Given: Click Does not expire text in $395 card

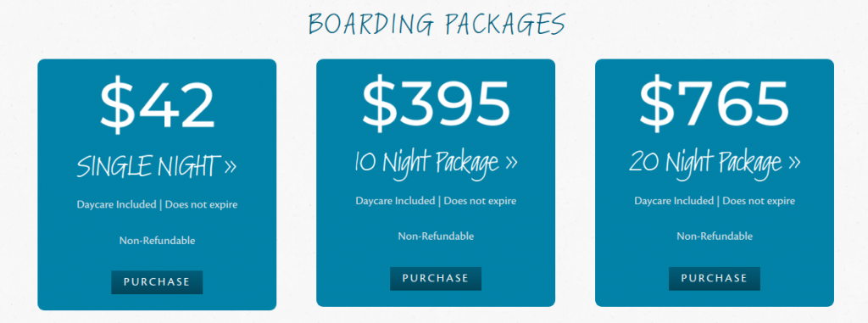Looking at the screenshot, I should tap(480, 201).
